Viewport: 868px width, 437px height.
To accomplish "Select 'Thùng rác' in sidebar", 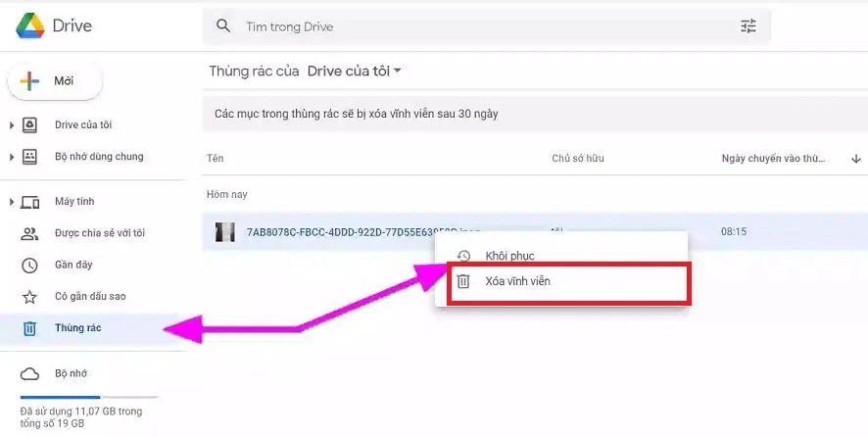I will pyautogui.click(x=78, y=328).
